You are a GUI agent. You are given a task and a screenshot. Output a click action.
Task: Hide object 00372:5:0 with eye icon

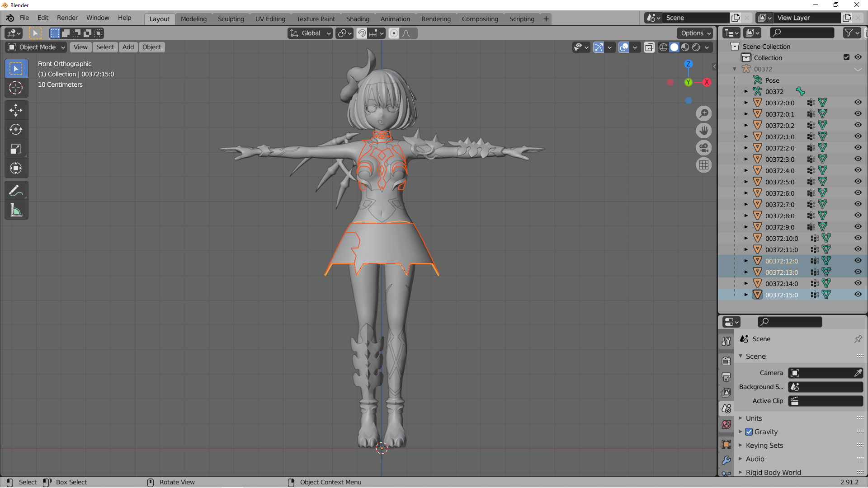(x=858, y=182)
